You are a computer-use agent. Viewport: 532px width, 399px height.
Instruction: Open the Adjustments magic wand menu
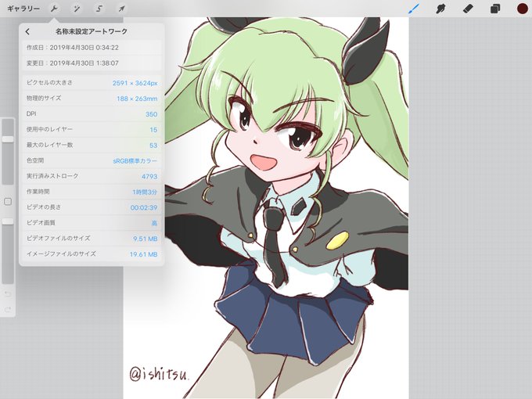77,9
